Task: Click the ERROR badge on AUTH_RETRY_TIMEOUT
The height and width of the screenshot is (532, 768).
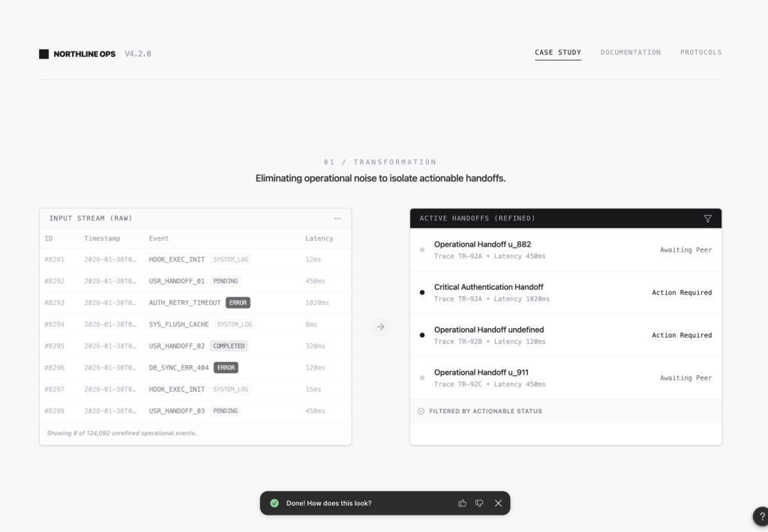Action: point(238,303)
